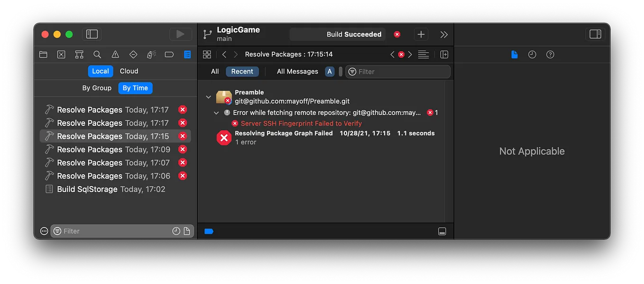The width and height of the screenshot is (644, 284).
Task: Switch logs view to Cloud
Action: coord(129,71)
